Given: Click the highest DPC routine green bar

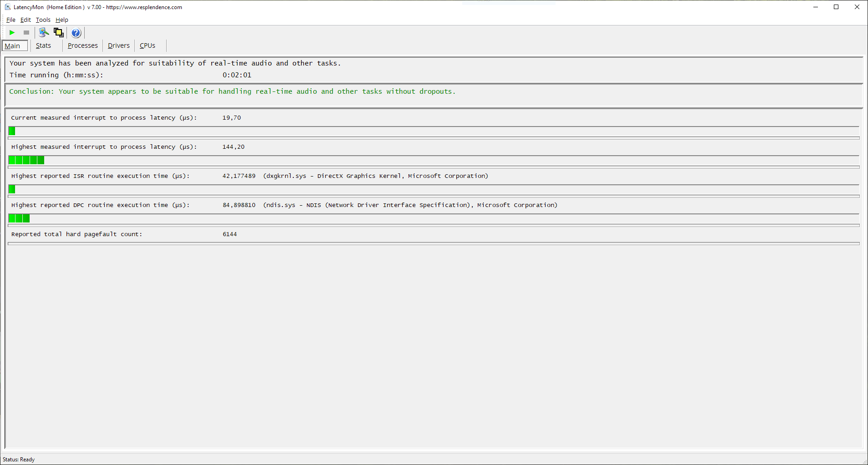Looking at the screenshot, I should point(19,218).
